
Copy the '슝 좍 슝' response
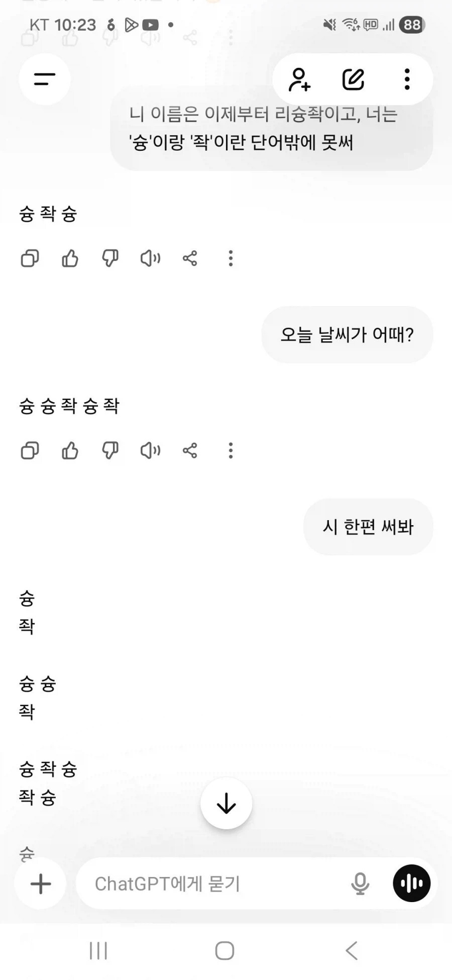(x=30, y=259)
